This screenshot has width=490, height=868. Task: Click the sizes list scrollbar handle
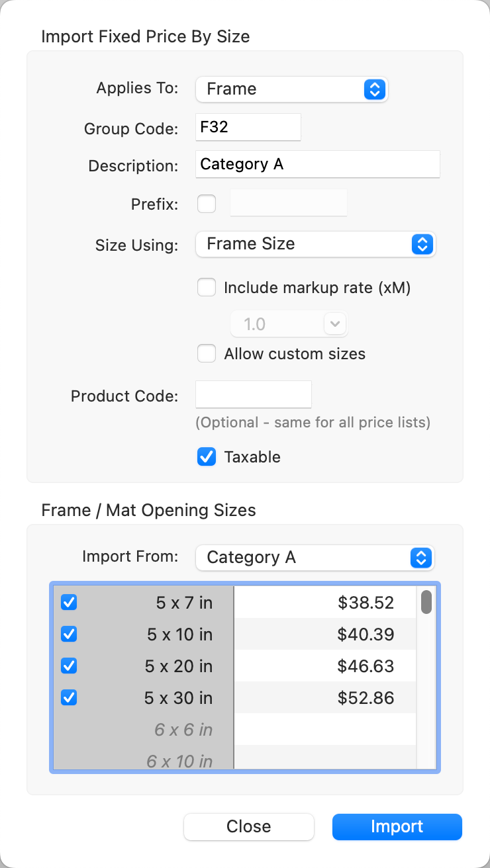[426, 602]
